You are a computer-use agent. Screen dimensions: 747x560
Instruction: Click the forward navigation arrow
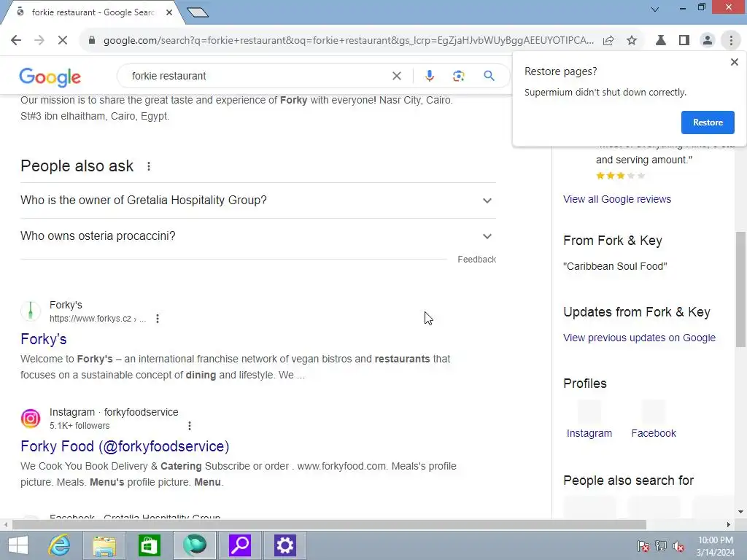(39, 41)
